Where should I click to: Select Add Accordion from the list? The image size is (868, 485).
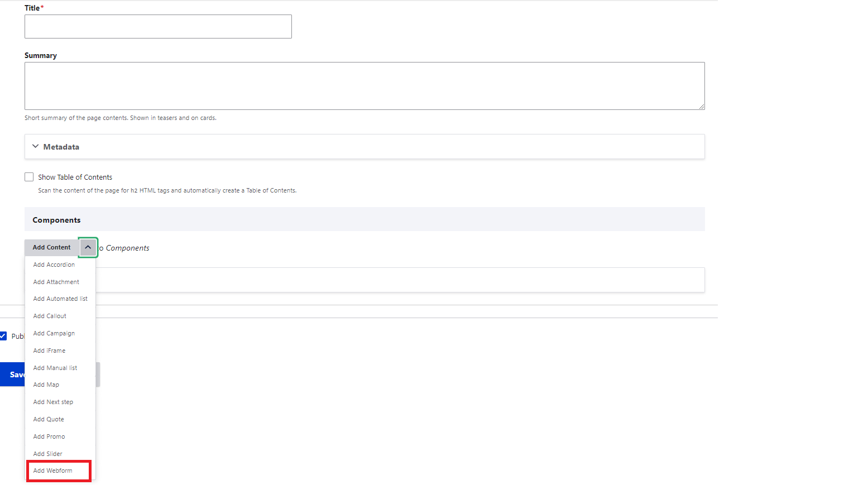point(54,265)
